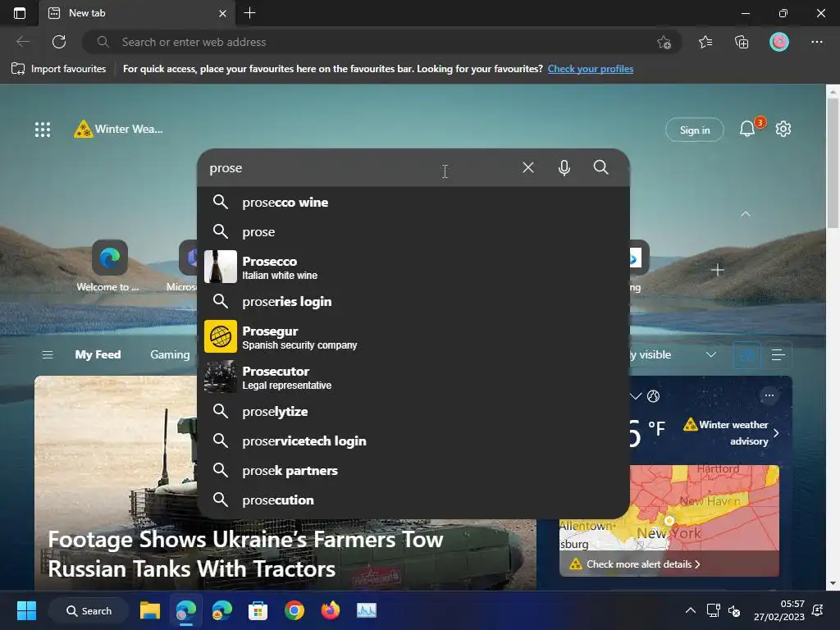The width and height of the screenshot is (840, 630).
Task: Open the Favourites list icon
Action: click(x=705, y=42)
